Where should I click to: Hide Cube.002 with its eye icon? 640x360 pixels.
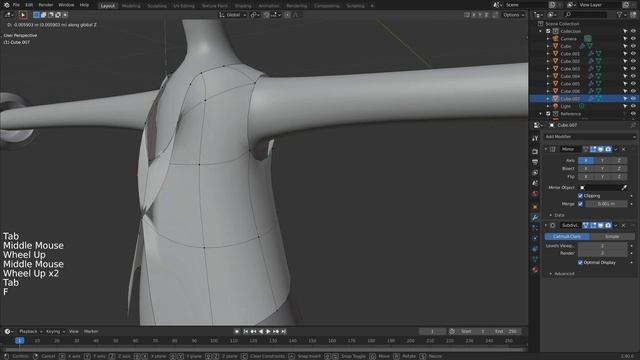pos(633,61)
